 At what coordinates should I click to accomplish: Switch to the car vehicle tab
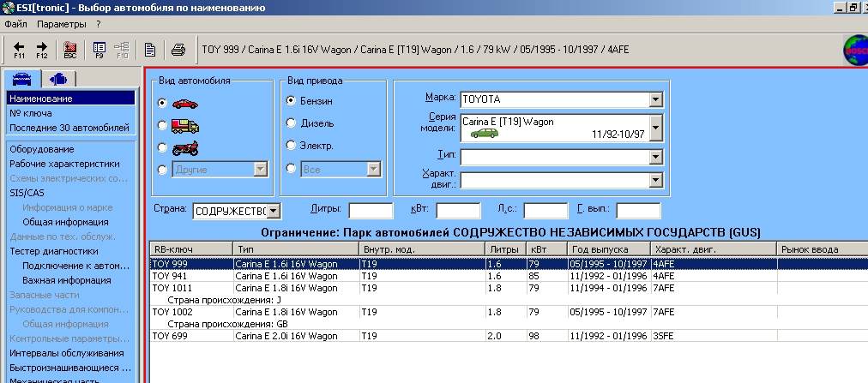[23, 79]
